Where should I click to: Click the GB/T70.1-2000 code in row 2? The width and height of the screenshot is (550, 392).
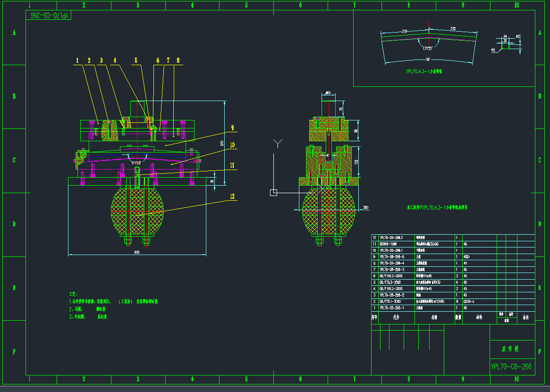pos(390,301)
